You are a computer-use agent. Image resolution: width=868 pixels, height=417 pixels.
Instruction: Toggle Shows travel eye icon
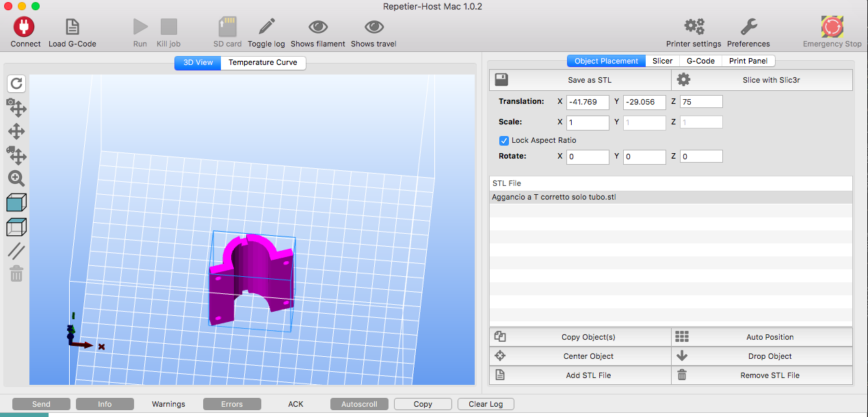coord(373,27)
